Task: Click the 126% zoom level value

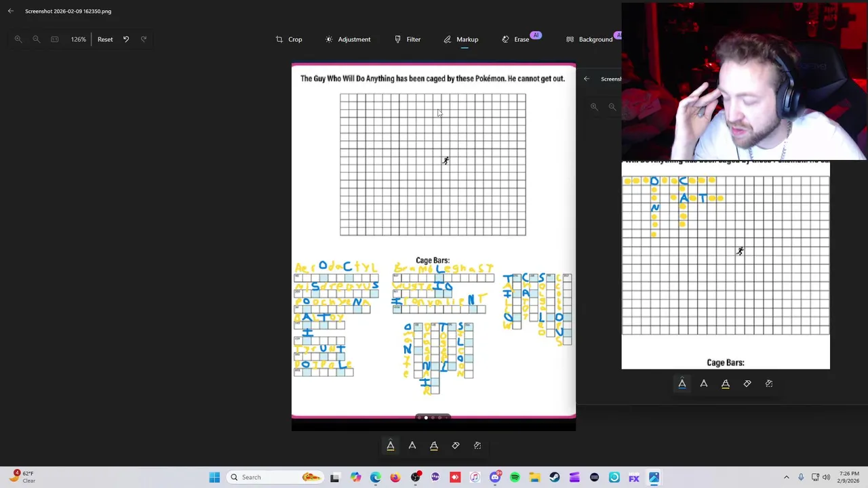Action: (79, 39)
